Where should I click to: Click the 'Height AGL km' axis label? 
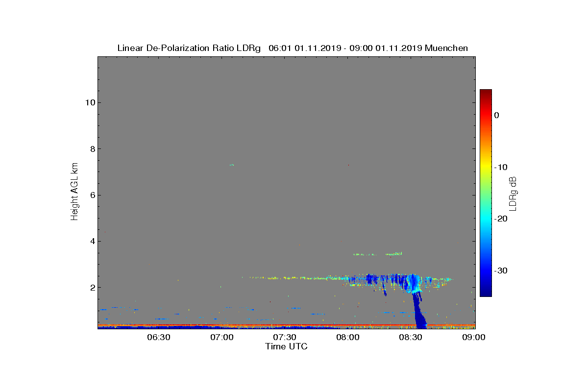74,193
